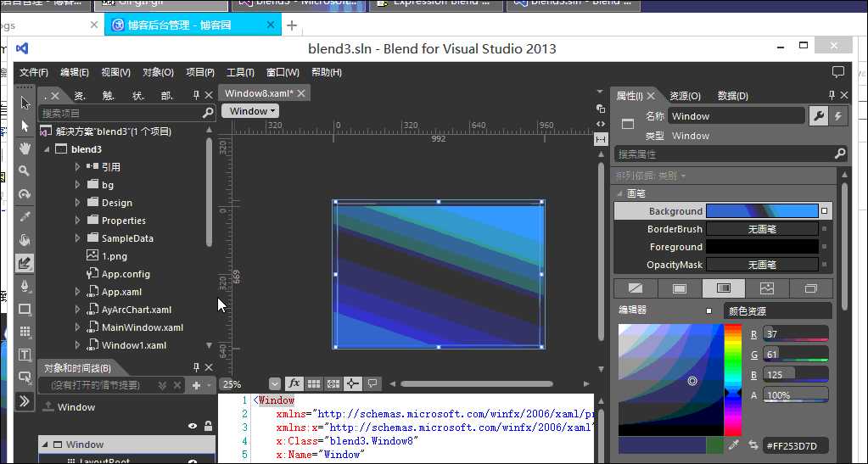Image resolution: width=868 pixels, height=464 pixels.
Task: Click the hex color value field #FF253D7D
Action: (797, 445)
